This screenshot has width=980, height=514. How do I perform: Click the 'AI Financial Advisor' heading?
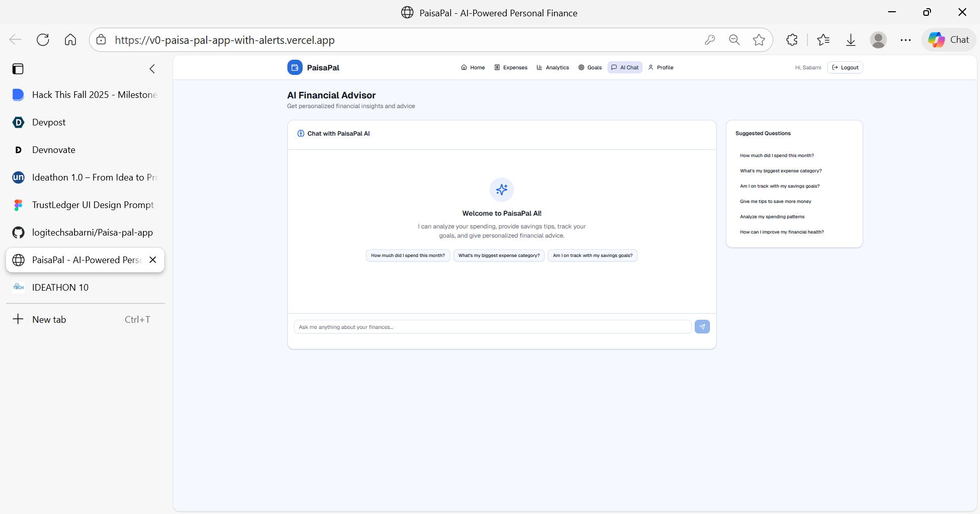pos(331,95)
